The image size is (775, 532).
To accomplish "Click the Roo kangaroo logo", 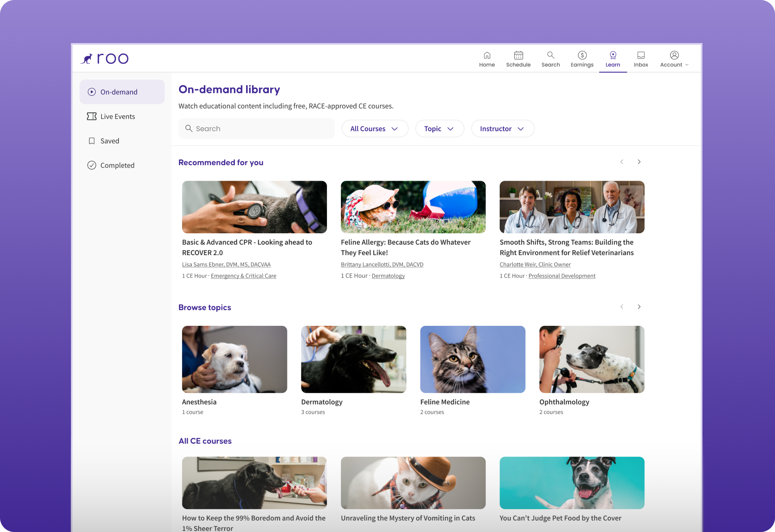I will pyautogui.click(x=104, y=59).
